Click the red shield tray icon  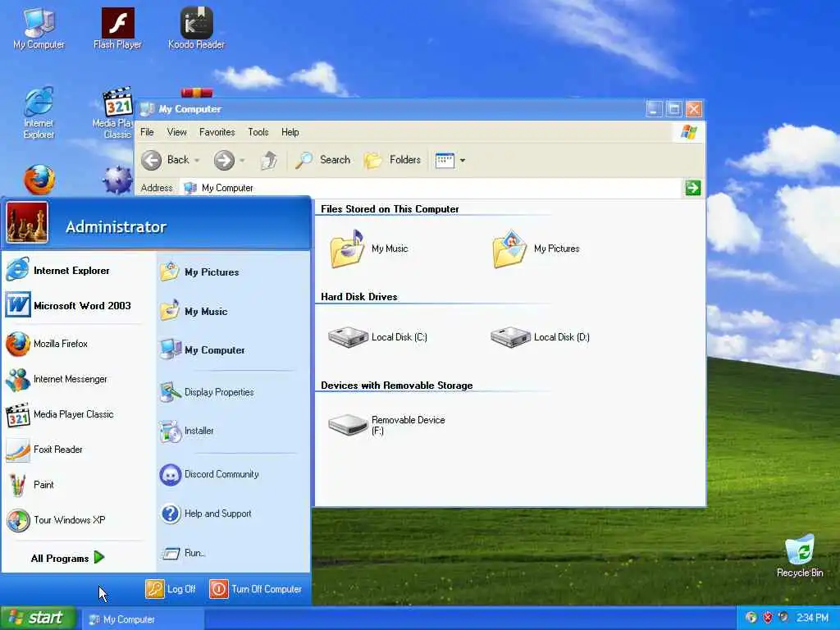768,617
